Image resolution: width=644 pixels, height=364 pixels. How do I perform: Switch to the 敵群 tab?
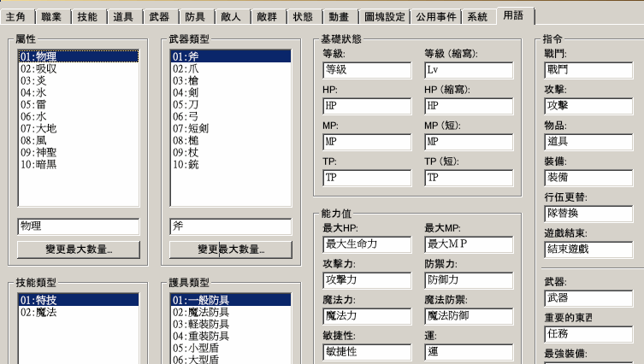point(267,17)
